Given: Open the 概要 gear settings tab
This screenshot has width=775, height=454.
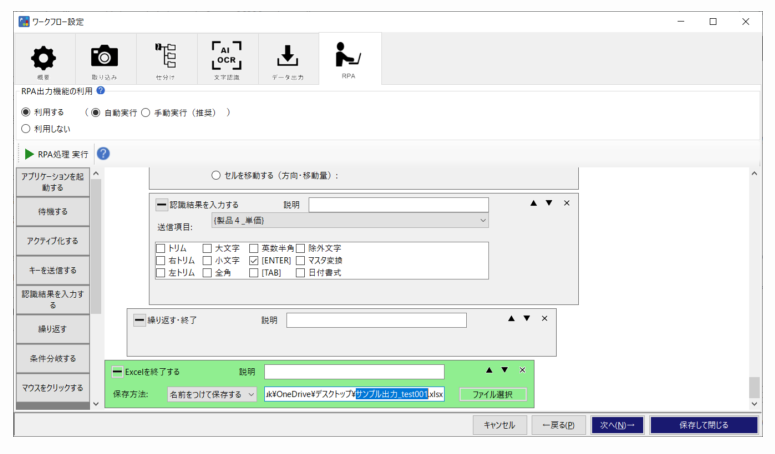Looking at the screenshot, I should (44, 59).
